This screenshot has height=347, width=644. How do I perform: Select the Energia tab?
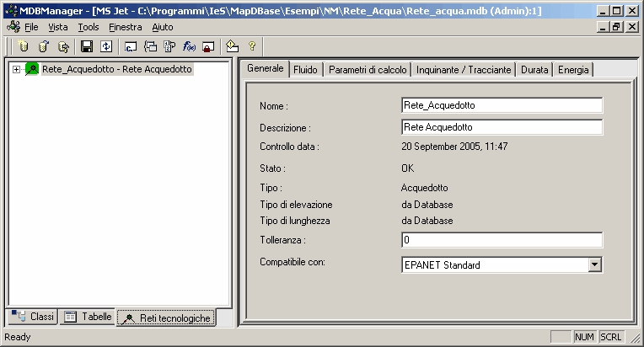click(573, 70)
